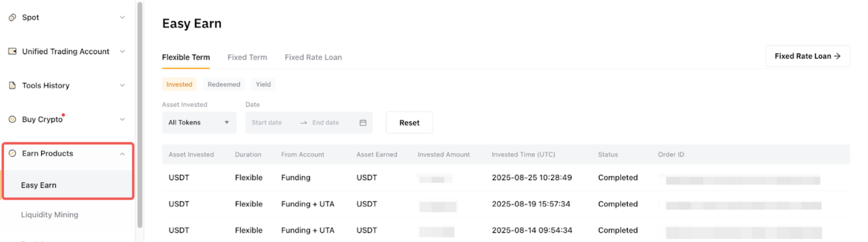Image resolution: width=868 pixels, height=242 pixels.
Task: Select the Redeemed filter chip
Action: pyautogui.click(x=224, y=85)
